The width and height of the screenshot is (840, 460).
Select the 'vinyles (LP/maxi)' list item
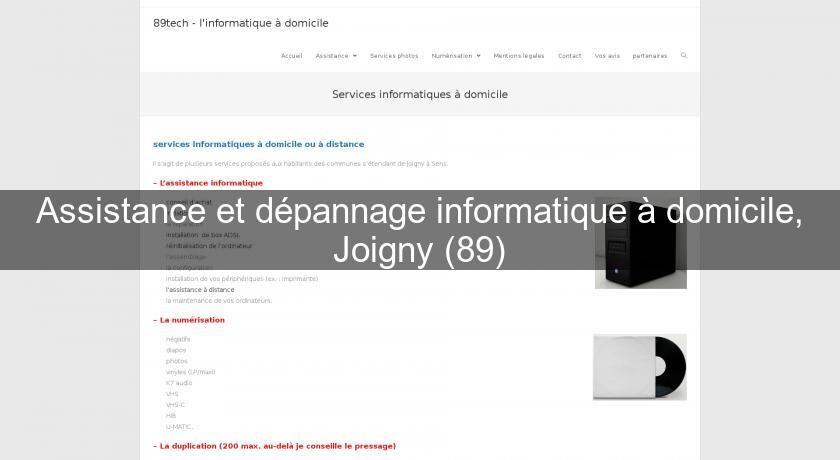(x=190, y=372)
